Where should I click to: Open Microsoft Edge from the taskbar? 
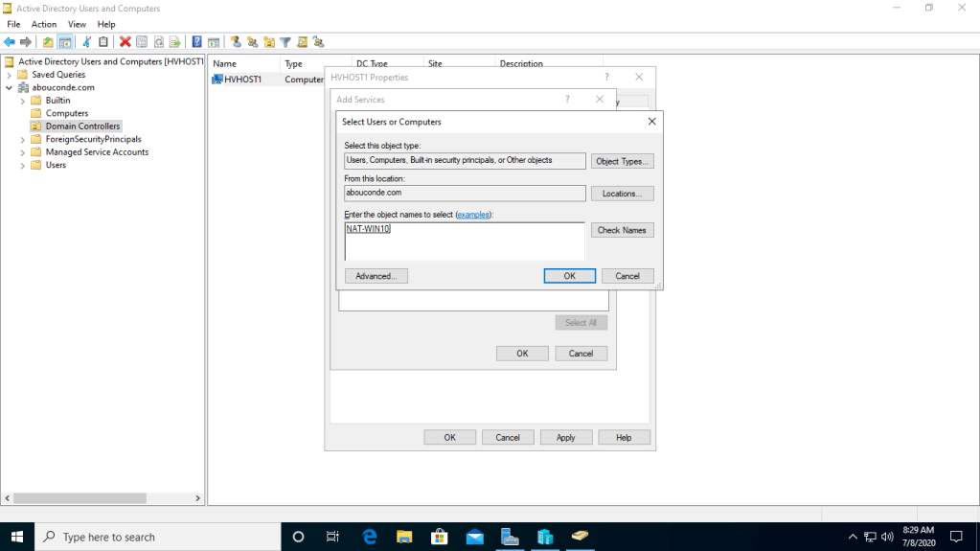[370, 537]
